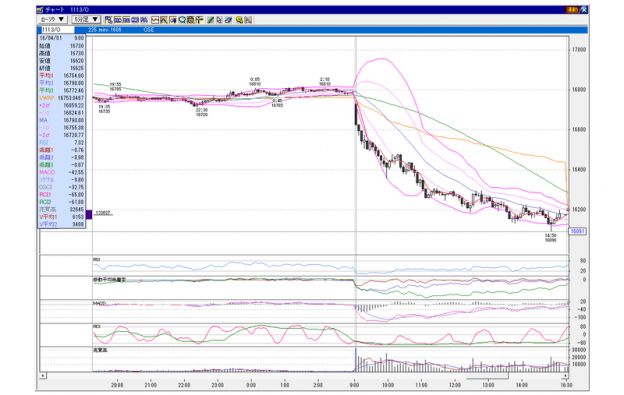Click the magnifier zoom icon in toolbar
Screen dimensions: 624x395
pos(182,20)
